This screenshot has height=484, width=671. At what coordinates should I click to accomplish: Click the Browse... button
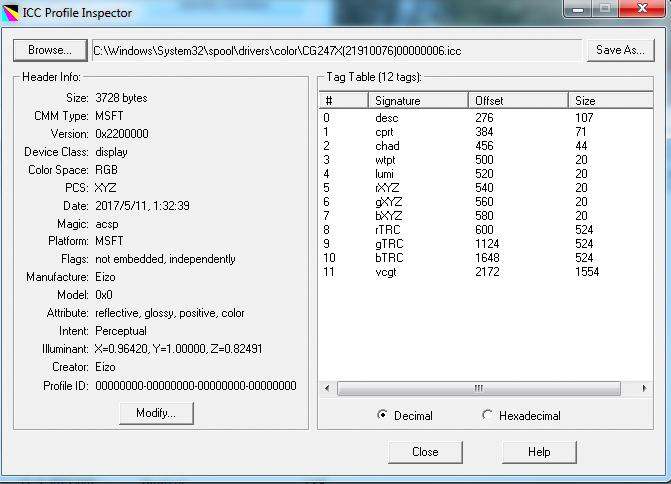50,50
